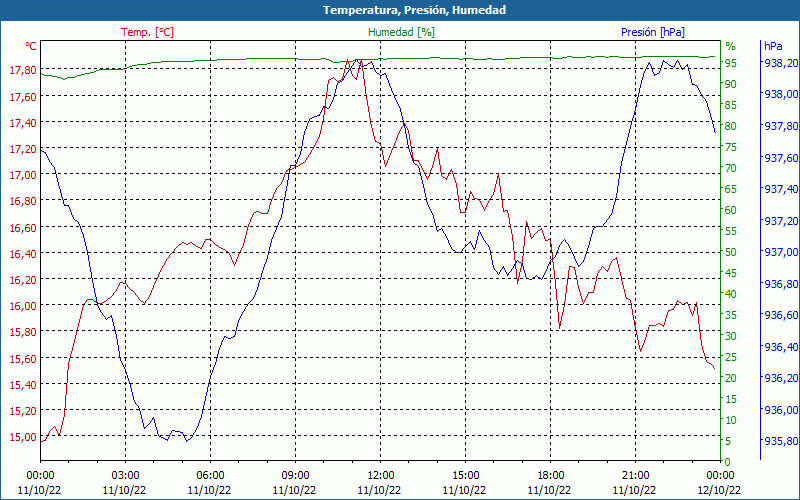
Task: Click the red 'Temp. [°C]' legend label
Action: click(x=147, y=32)
